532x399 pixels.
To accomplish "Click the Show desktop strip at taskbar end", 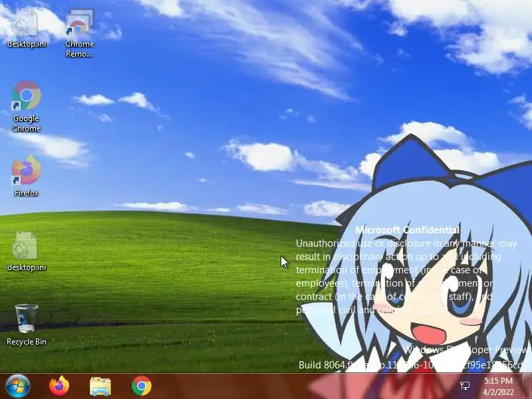I will [x=527, y=386].
